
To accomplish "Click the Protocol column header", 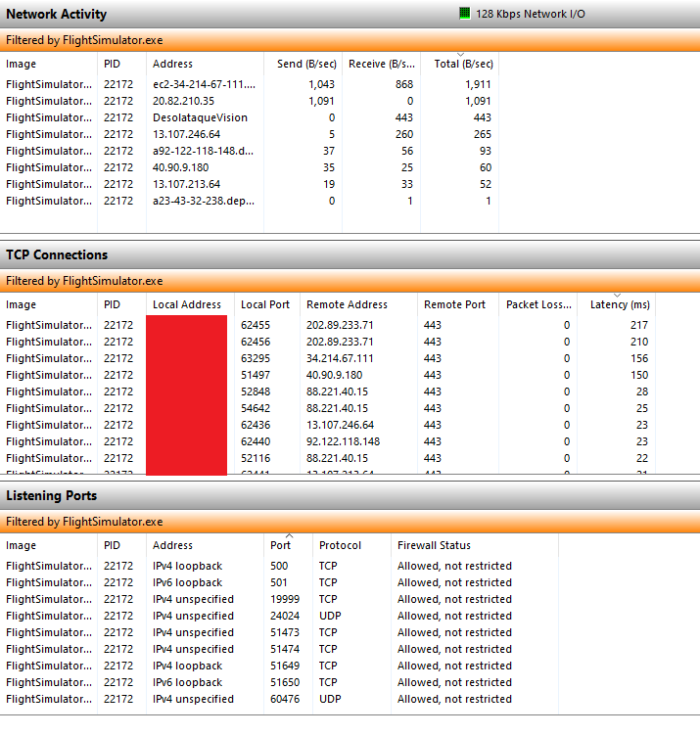I will 340,545.
